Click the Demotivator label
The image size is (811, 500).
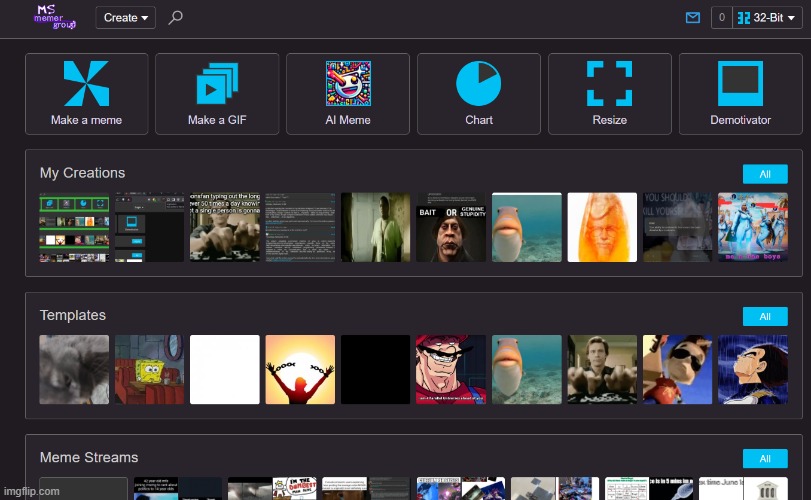click(x=741, y=120)
